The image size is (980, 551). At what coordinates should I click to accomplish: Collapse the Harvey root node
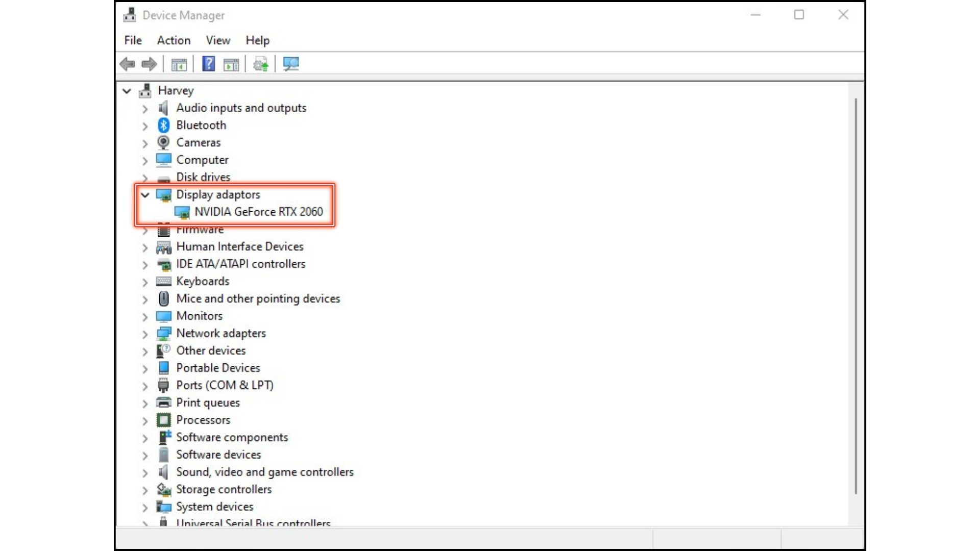click(127, 91)
